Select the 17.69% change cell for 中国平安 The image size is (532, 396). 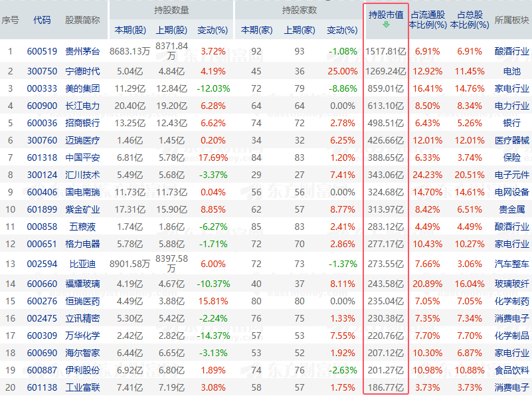(x=213, y=157)
